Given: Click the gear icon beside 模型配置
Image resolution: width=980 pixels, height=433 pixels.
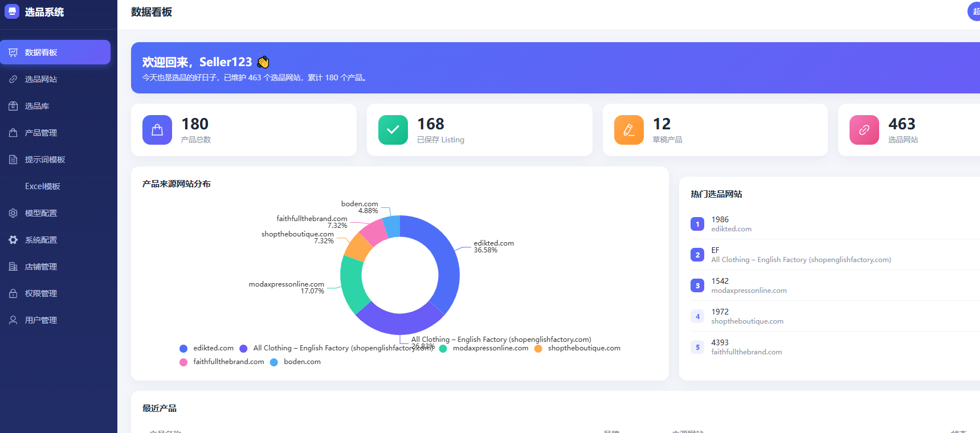Looking at the screenshot, I should [13, 213].
